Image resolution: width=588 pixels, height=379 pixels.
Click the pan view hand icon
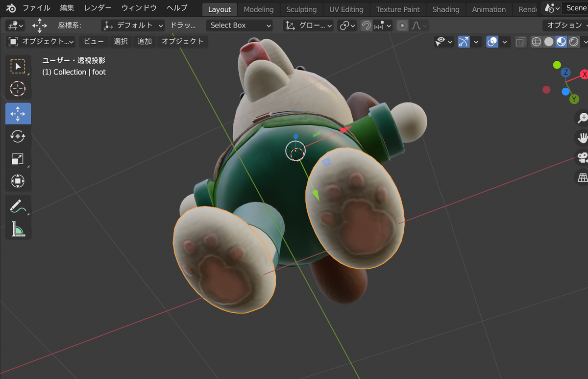tap(583, 138)
